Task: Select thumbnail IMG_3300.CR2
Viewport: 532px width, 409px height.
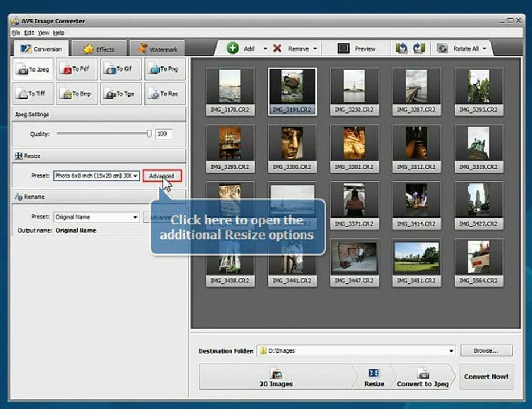Action: click(292, 148)
